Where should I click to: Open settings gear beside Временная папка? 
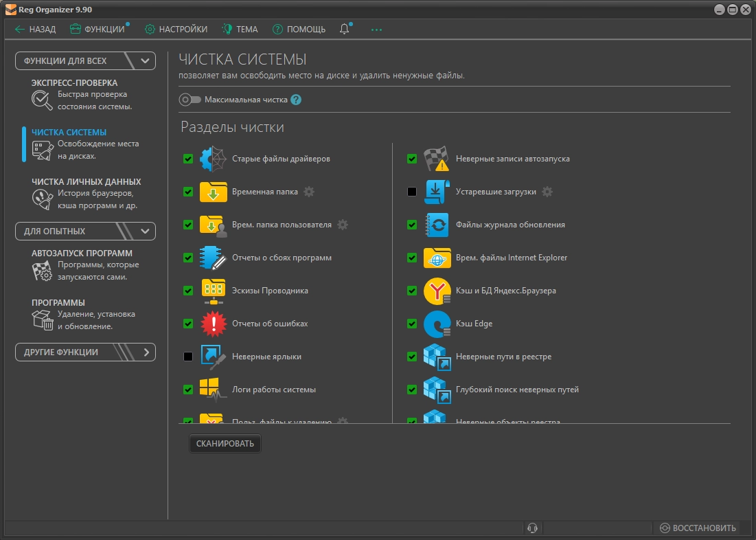pos(309,192)
